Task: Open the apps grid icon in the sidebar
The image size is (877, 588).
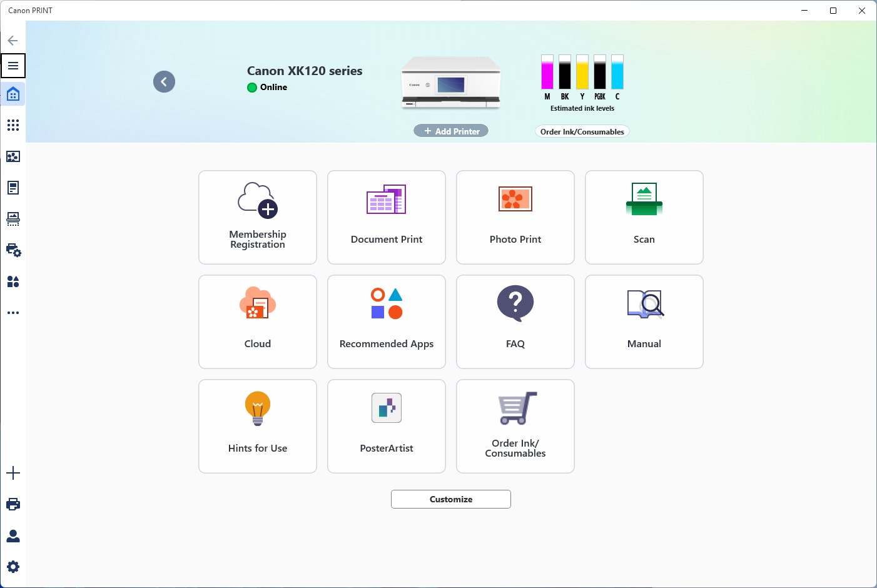Action: pos(13,125)
